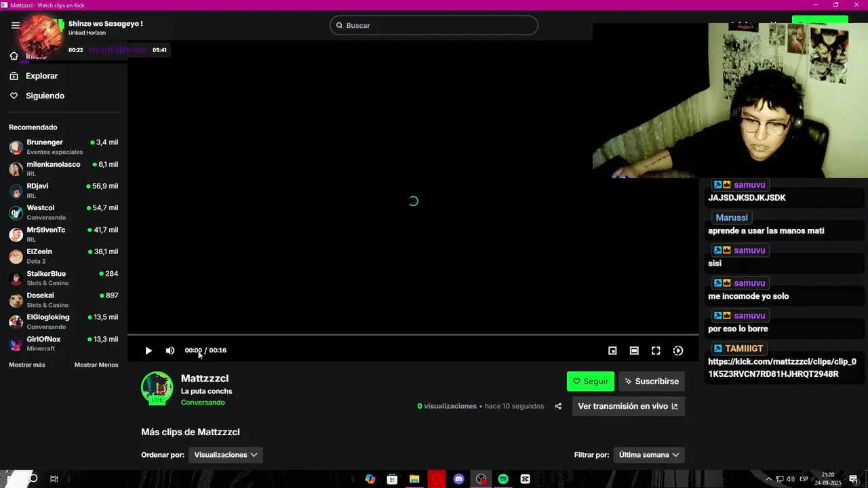Click Mostrar más in the sidebar

point(27,365)
